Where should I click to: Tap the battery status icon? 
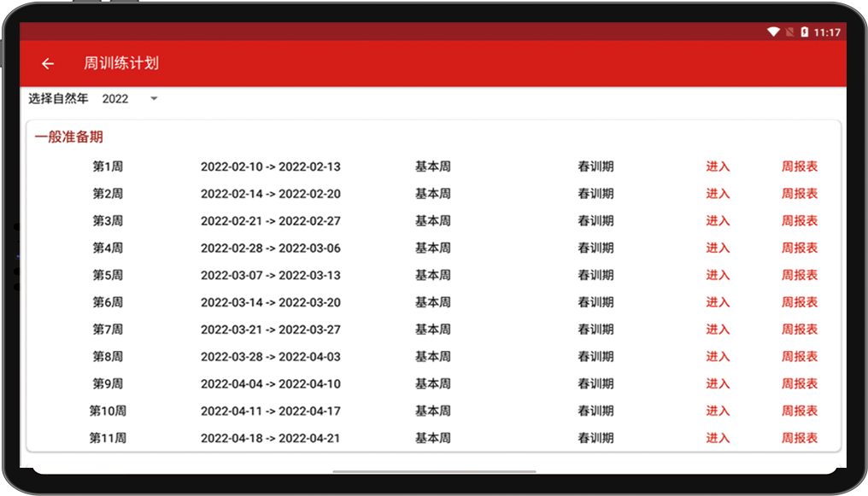pos(804,32)
